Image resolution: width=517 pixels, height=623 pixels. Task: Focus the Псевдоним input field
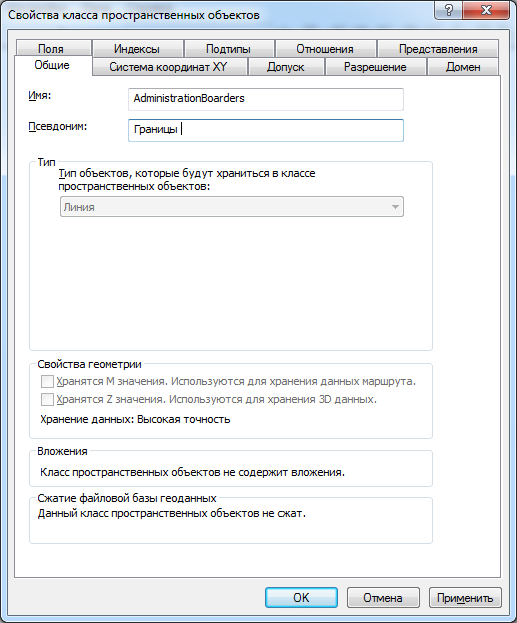click(x=266, y=130)
